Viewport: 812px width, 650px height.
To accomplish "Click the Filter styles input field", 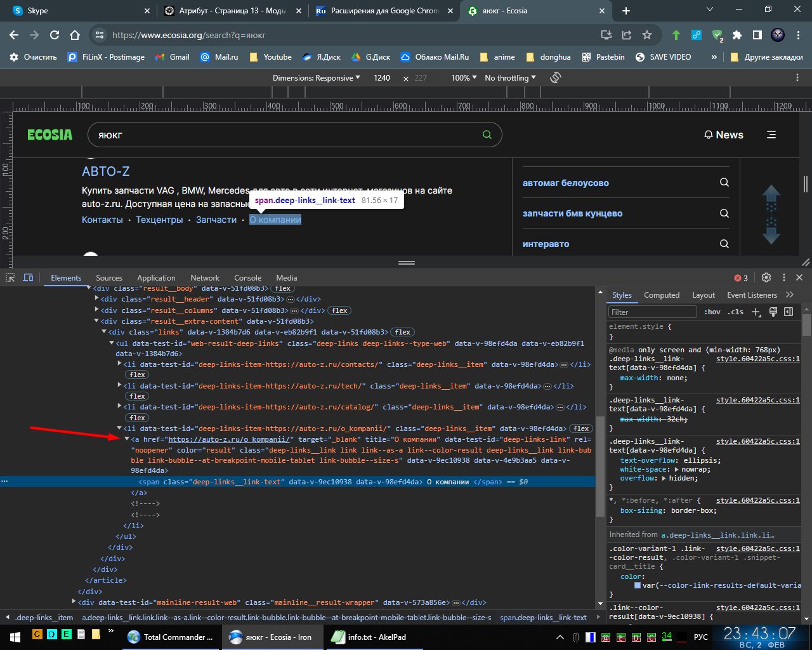I will [652, 312].
